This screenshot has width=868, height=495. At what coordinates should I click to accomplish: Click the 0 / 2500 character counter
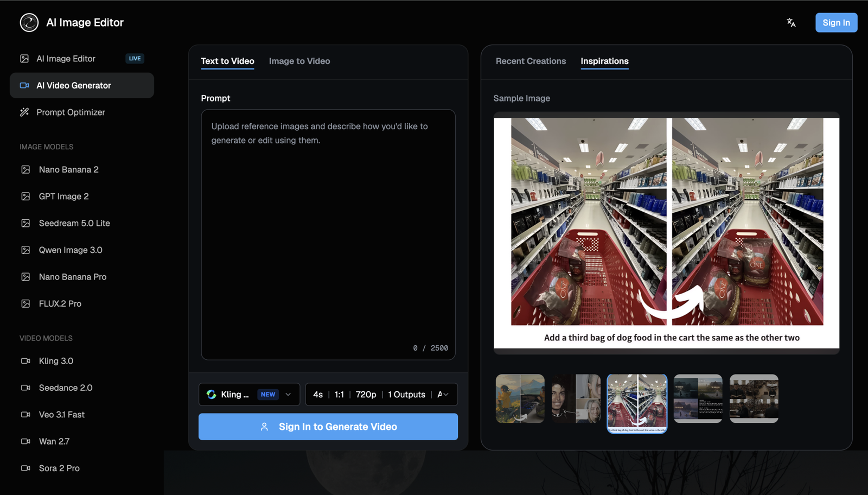tap(431, 348)
